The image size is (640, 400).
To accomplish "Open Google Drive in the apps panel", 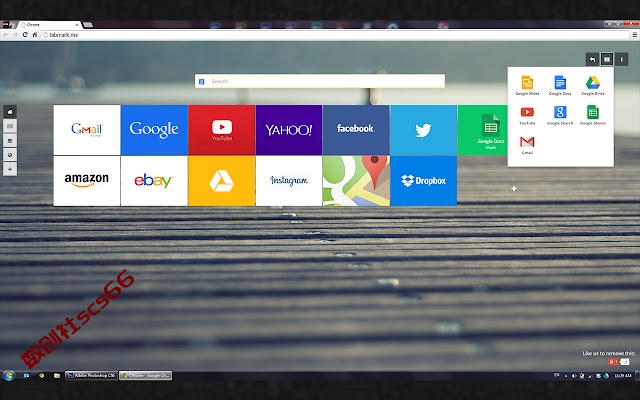I will coord(593,85).
